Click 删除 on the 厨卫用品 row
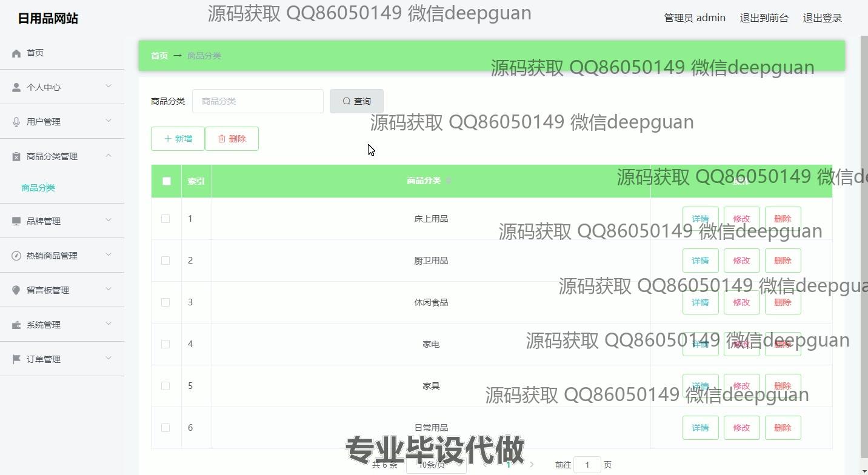This screenshot has width=868, height=475. click(x=783, y=261)
